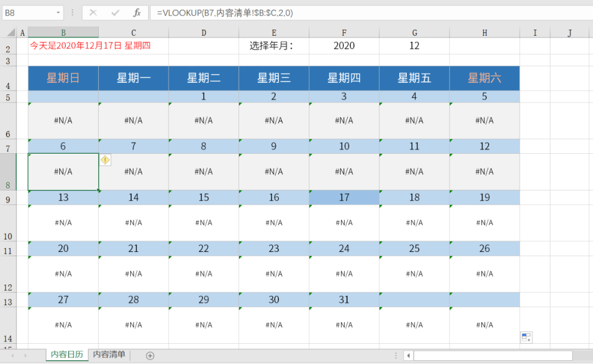Select the date 25 cell
The height and width of the screenshot is (364, 593).
coord(414,248)
